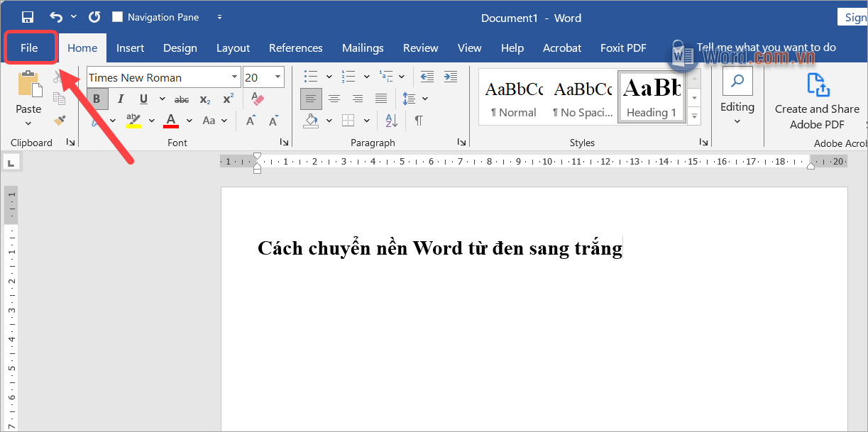Open the Clipboard pane launcher
This screenshot has width=868, height=432.
point(70,143)
